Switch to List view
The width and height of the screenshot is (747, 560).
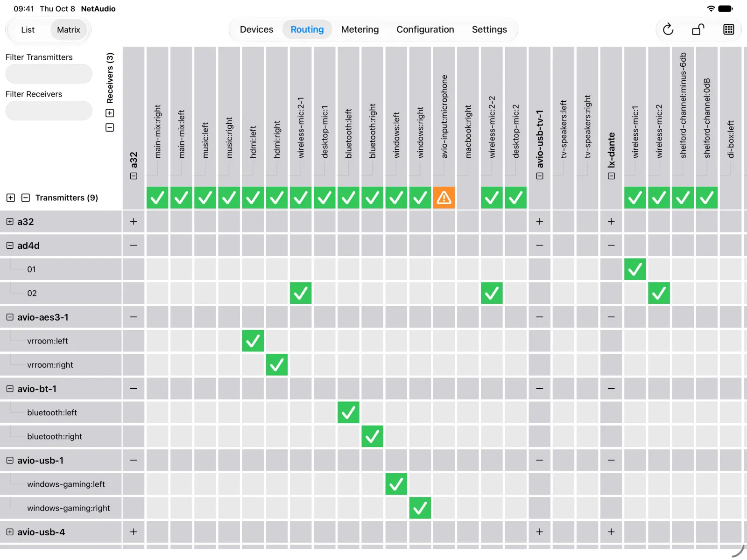[x=28, y=30]
